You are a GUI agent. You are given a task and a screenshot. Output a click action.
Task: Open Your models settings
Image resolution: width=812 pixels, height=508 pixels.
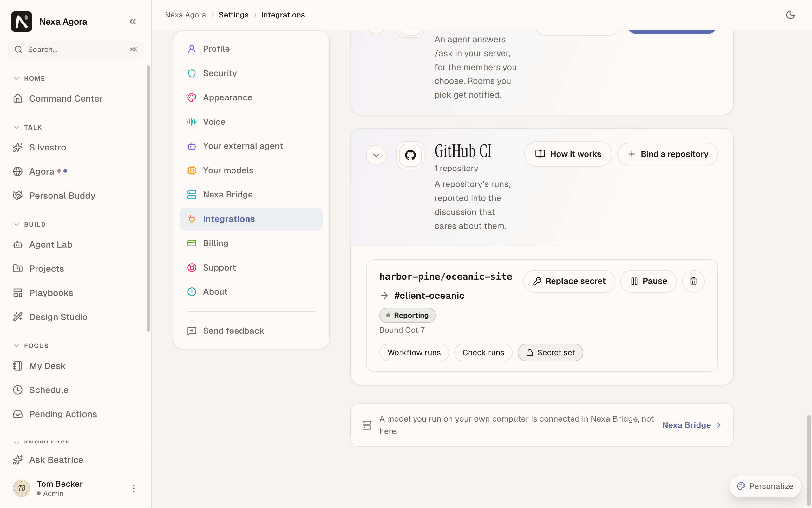point(251,170)
